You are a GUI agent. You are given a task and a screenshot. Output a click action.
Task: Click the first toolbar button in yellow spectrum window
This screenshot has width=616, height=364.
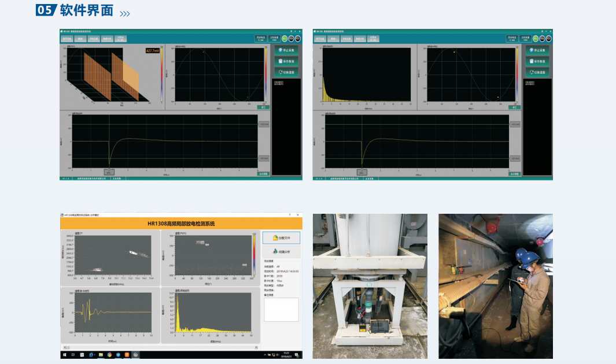tap(320, 39)
